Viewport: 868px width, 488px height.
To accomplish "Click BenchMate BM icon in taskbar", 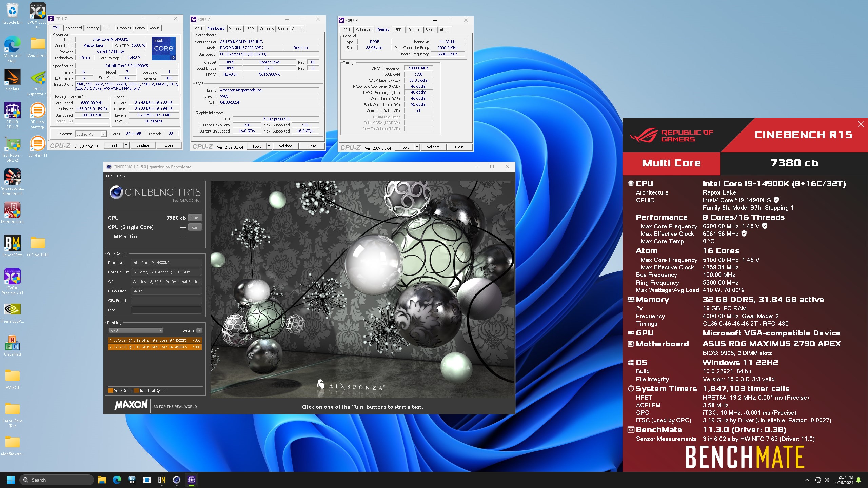I will click(x=162, y=480).
